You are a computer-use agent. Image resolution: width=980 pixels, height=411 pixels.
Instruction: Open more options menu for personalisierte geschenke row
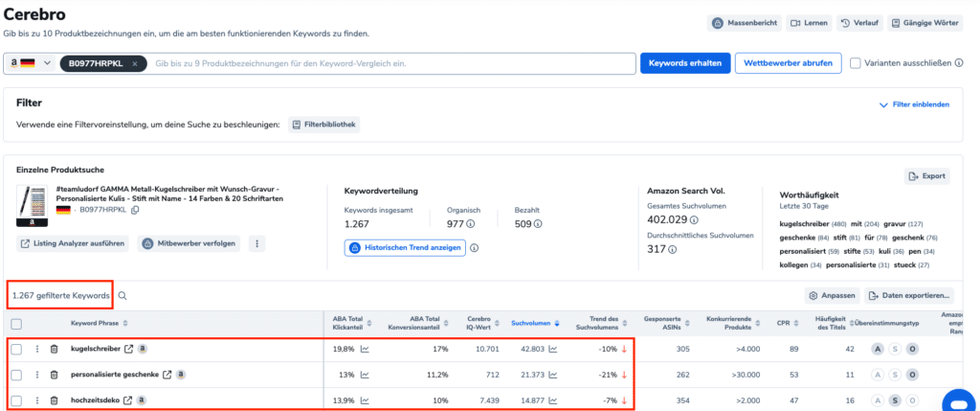37,375
